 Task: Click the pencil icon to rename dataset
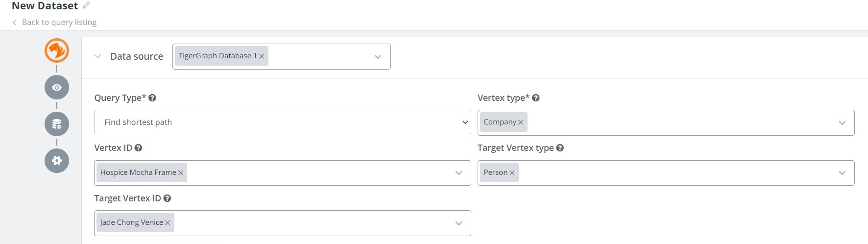tap(86, 5)
